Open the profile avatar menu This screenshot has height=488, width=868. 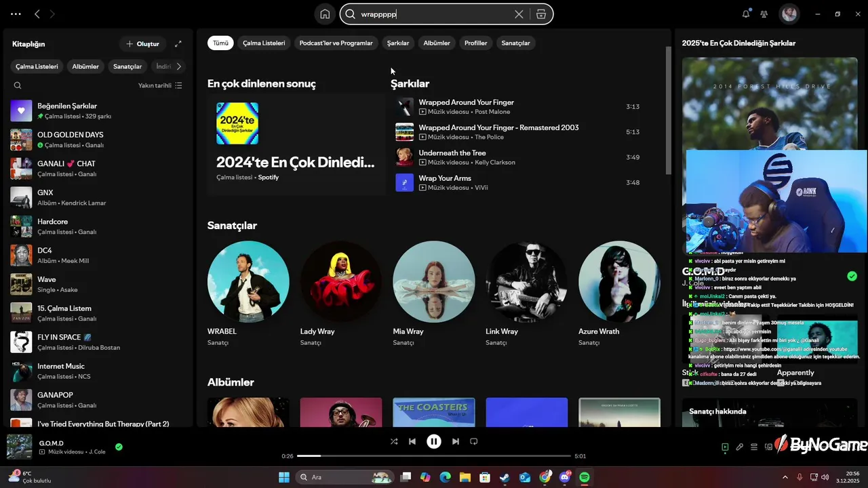(x=789, y=14)
